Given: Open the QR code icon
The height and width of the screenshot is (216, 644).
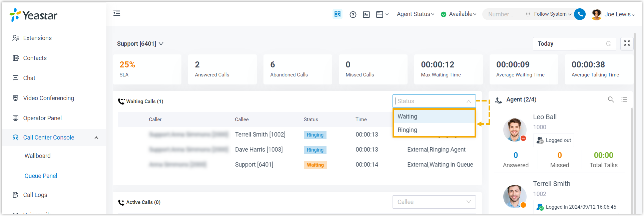Looking at the screenshot, I should point(338,14).
